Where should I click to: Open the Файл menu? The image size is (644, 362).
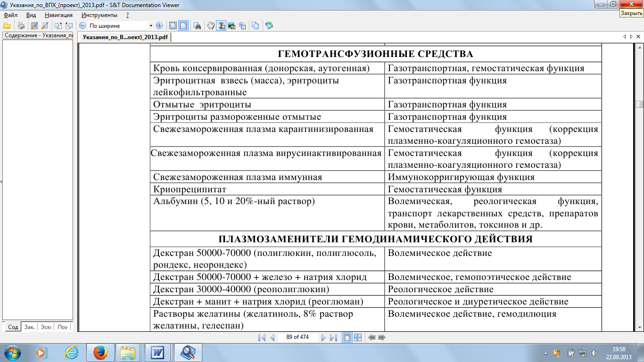pyautogui.click(x=10, y=15)
